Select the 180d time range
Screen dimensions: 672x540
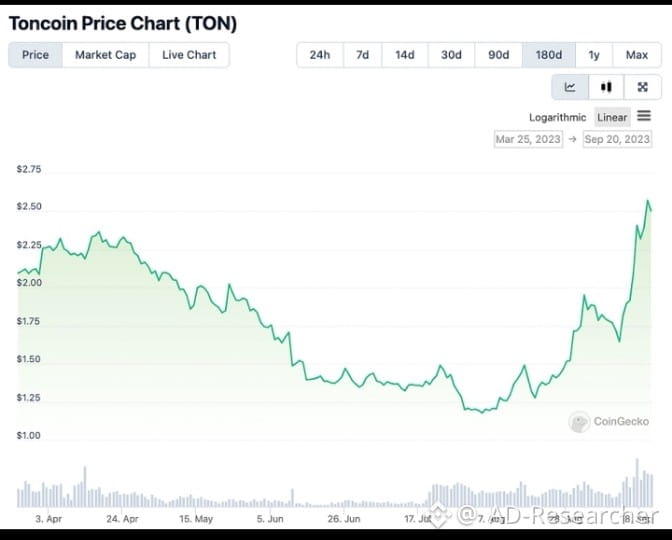tap(549, 55)
